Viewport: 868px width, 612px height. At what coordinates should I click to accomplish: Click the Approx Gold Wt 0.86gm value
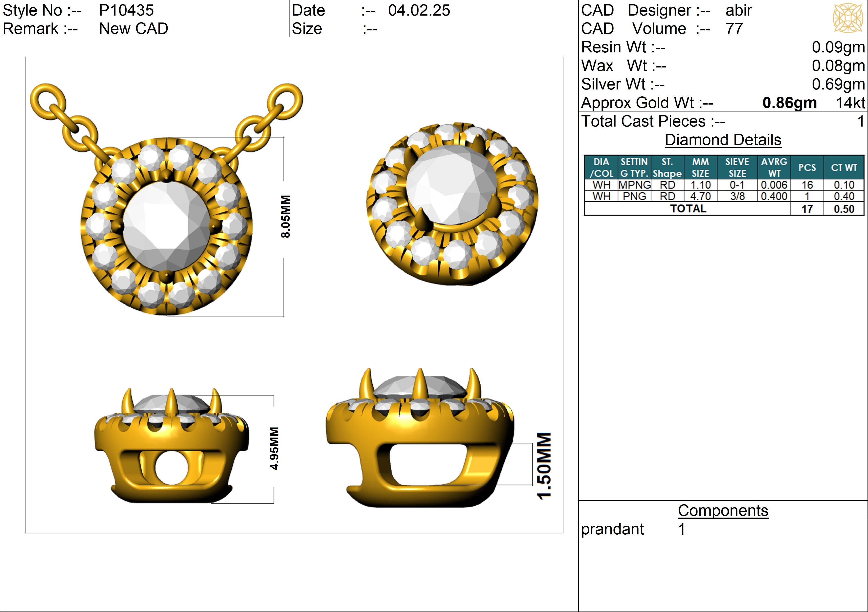click(x=789, y=103)
